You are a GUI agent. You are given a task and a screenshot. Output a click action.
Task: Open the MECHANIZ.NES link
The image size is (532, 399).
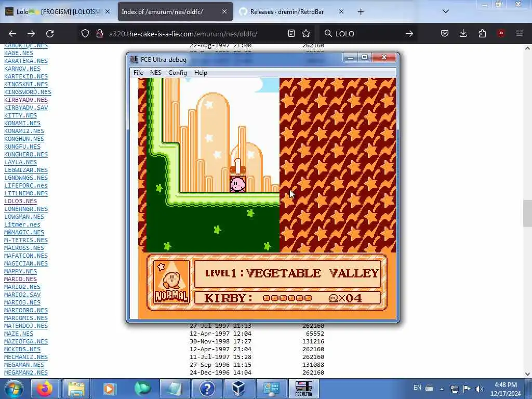26,357
